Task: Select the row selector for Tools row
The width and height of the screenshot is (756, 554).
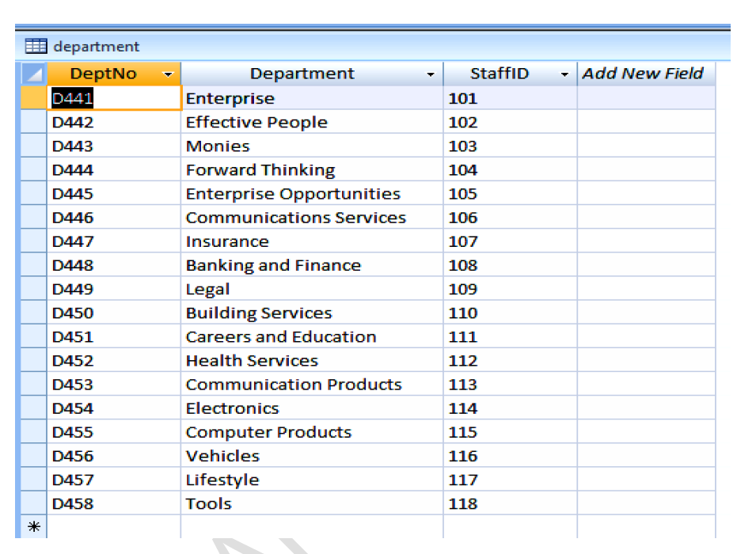Action: (x=33, y=503)
